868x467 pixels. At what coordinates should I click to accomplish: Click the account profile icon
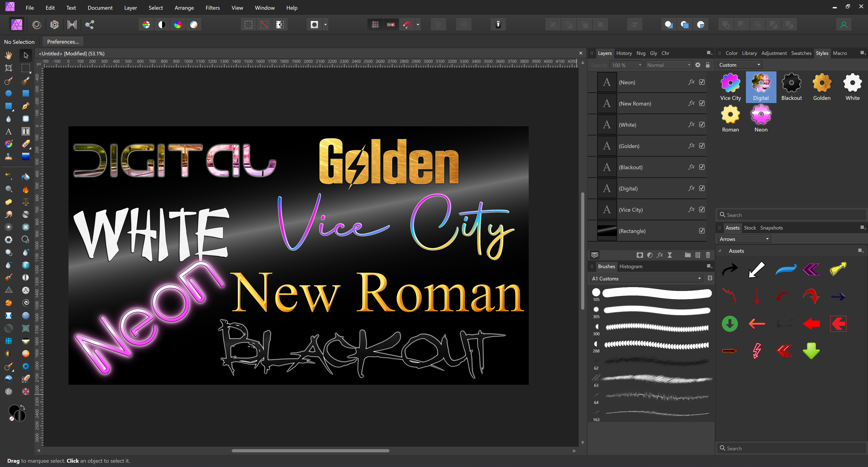pyautogui.click(x=844, y=25)
